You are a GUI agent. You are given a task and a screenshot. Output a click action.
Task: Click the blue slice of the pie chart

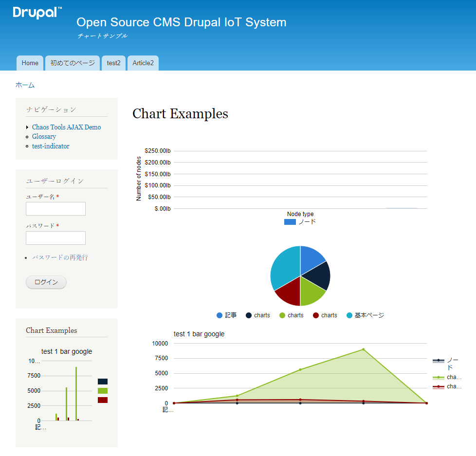pos(310,259)
